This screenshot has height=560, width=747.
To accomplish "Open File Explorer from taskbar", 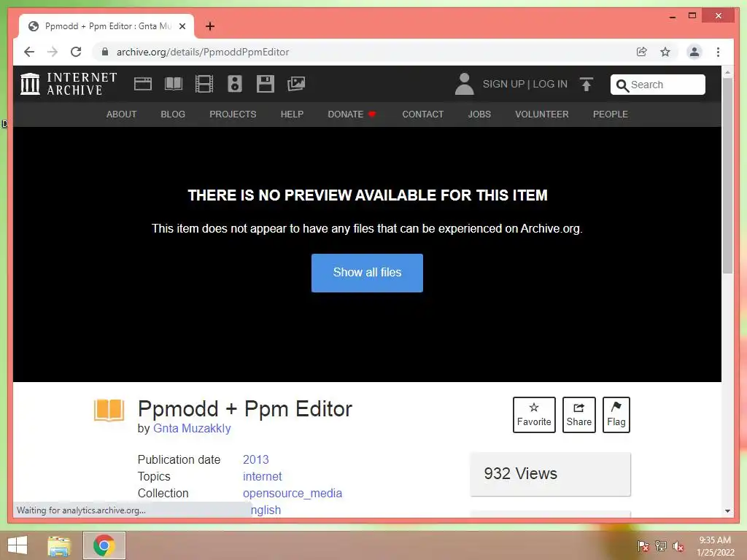I will click(60, 545).
